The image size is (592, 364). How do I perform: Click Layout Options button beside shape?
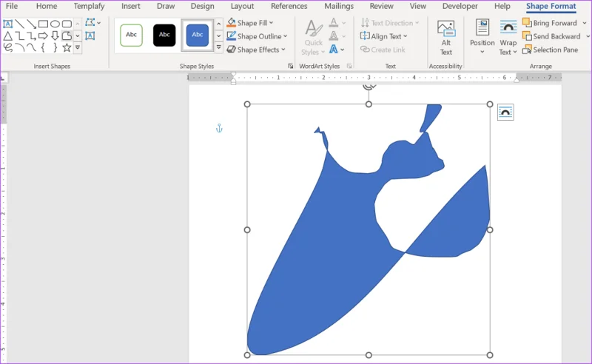point(505,112)
